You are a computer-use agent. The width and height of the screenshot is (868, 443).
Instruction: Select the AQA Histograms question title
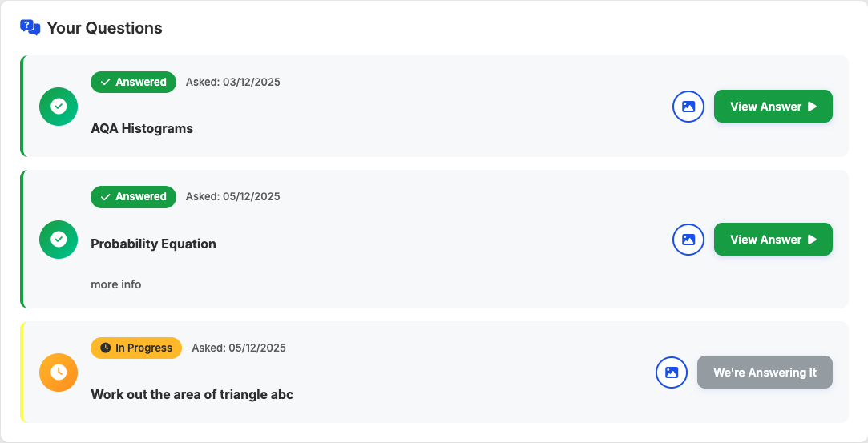click(142, 128)
